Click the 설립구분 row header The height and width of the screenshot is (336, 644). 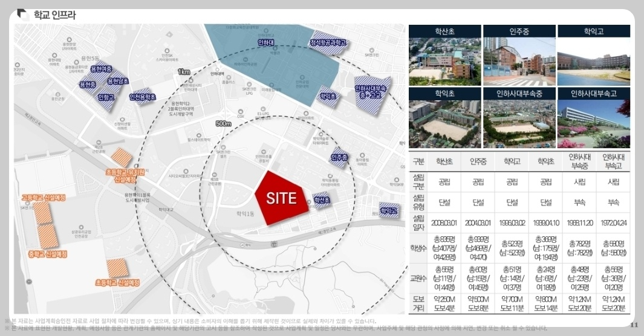(x=418, y=182)
